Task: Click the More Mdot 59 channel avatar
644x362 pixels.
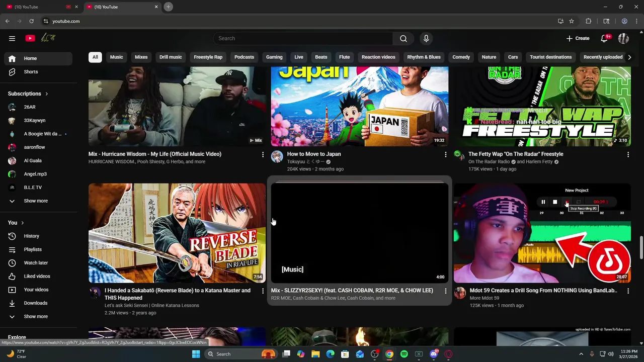Action: tap(459, 293)
